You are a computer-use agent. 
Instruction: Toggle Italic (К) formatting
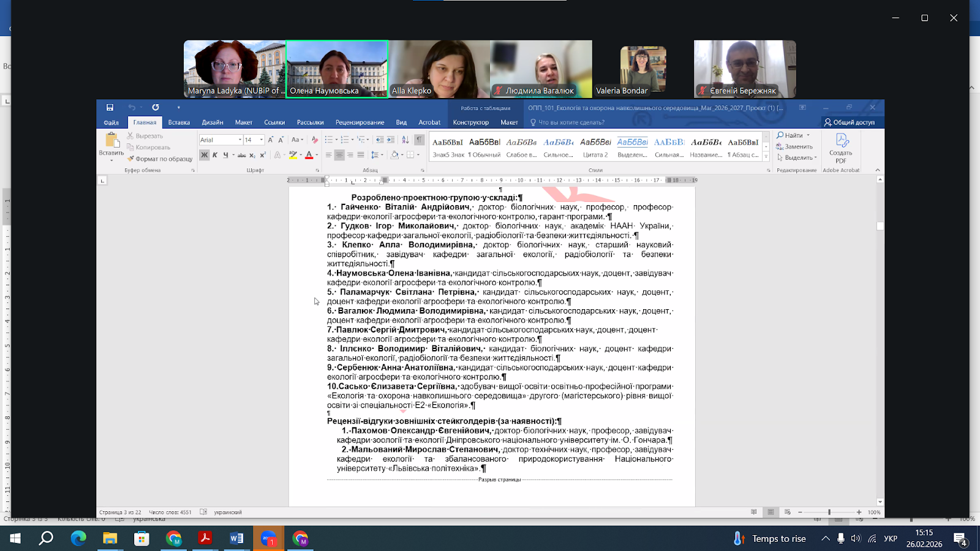pyautogui.click(x=215, y=155)
